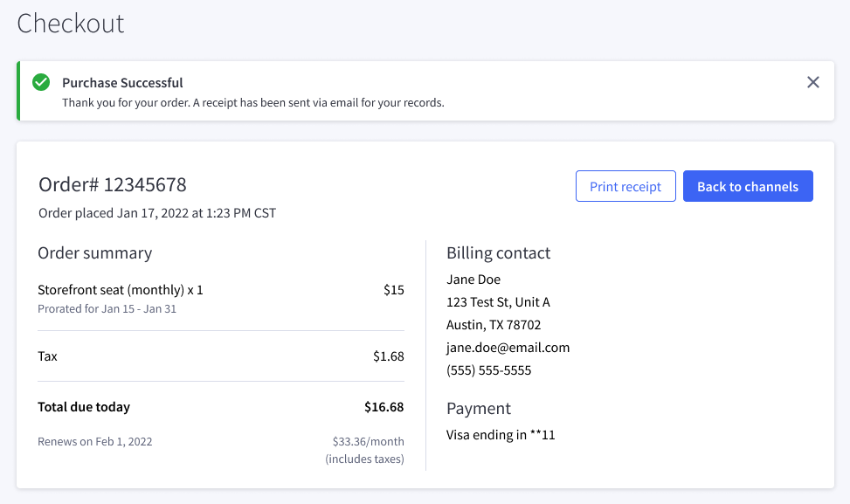The height and width of the screenshot is (504, 850).
Task: Click the Visa ending in **11 text
Action: [x=501, y=434]
